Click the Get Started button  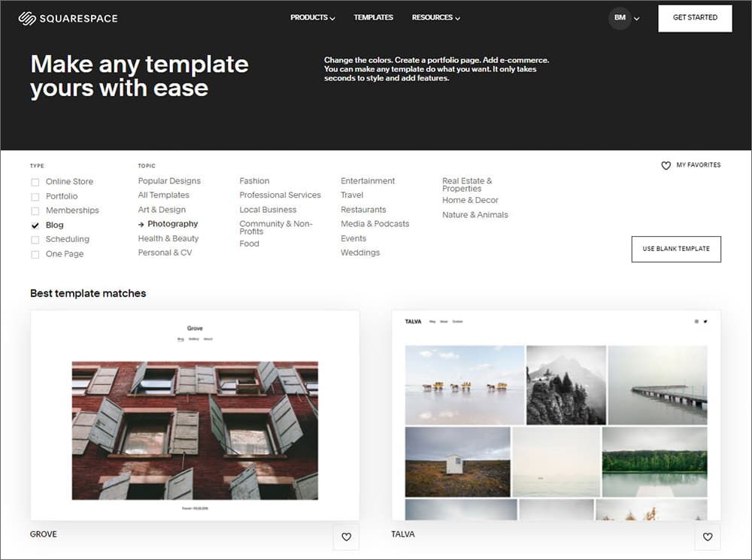695,18
